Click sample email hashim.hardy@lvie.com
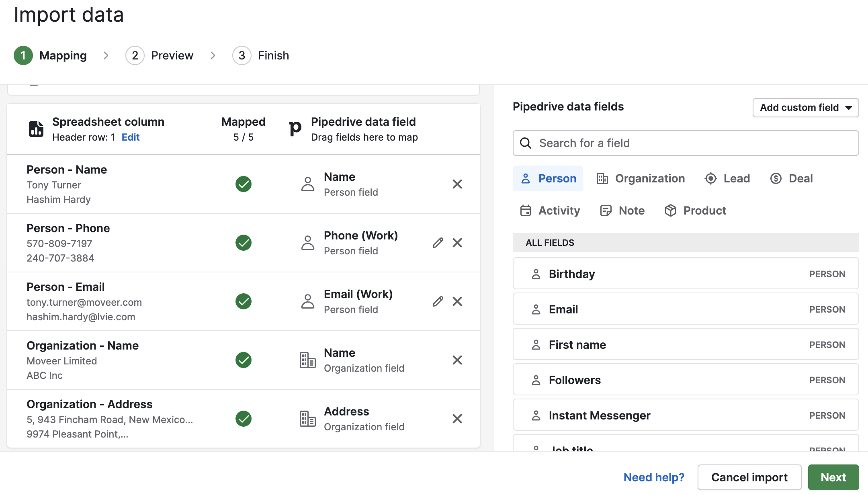 click(81, 317)
